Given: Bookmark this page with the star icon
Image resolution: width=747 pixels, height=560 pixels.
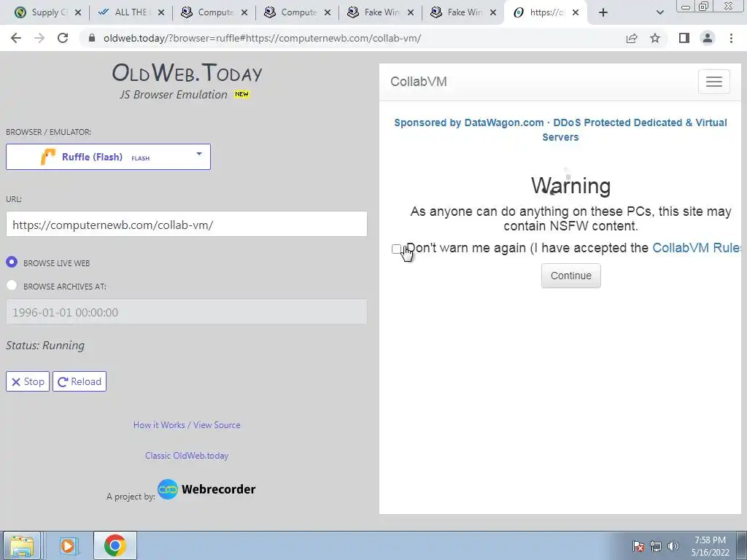Looking at the screenshot, I should pos(655,38).
